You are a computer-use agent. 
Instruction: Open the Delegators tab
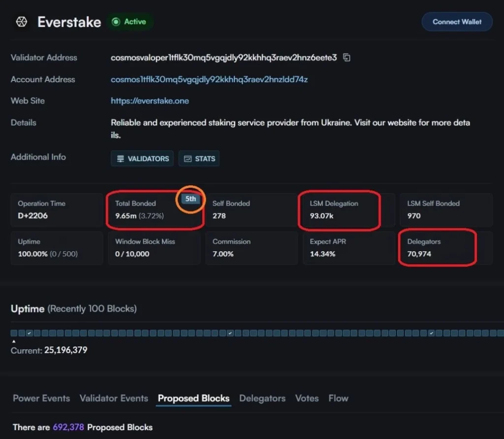coord(262,398)
